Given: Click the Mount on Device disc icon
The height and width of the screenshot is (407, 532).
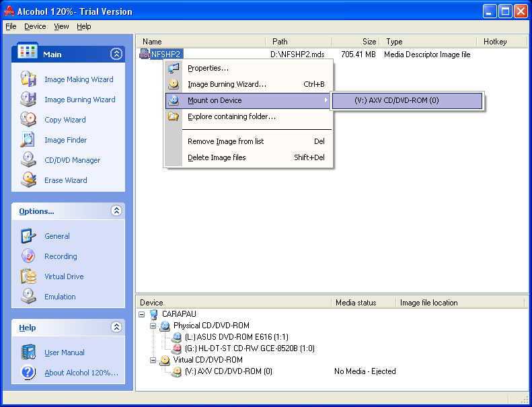Looking at the screenshot, I should 174,100.
